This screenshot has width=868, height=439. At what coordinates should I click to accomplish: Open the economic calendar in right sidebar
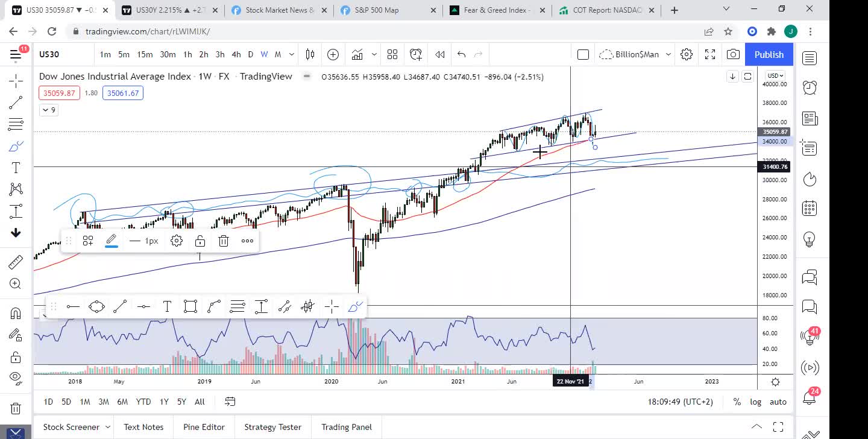pos(810,208)
